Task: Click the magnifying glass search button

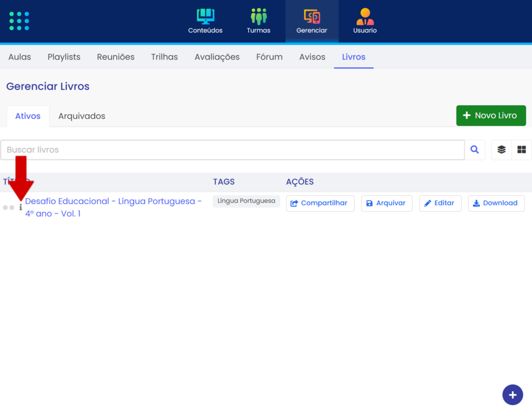Action: coord(475,150)
